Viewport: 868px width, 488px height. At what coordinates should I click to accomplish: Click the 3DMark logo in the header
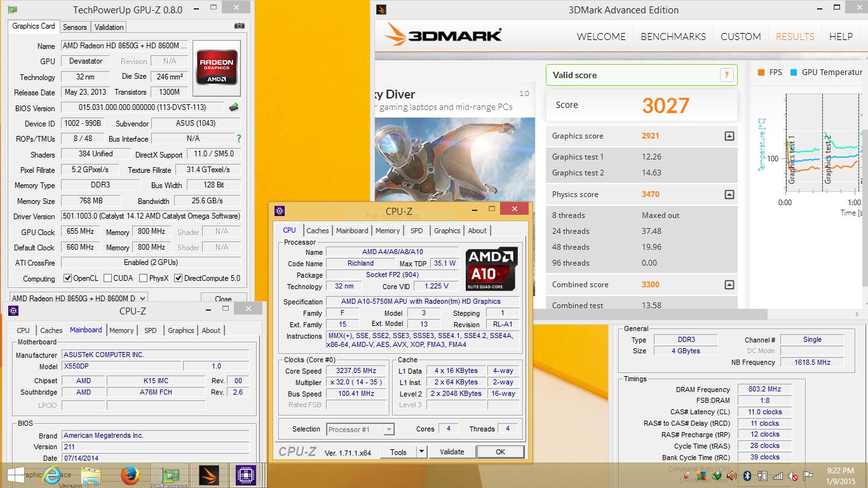pos(444,36)
